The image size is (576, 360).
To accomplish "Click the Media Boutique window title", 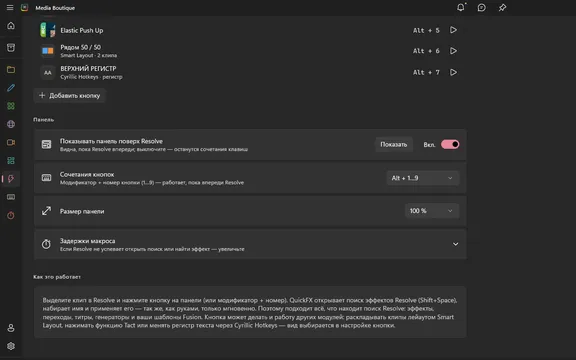I will [x=55, y=8].
